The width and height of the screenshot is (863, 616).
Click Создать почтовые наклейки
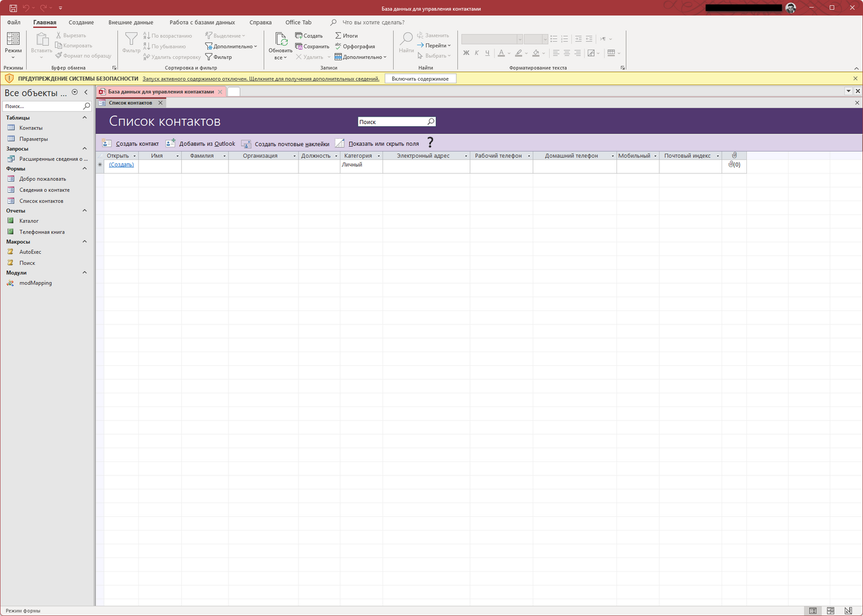[x=285, y=144]
